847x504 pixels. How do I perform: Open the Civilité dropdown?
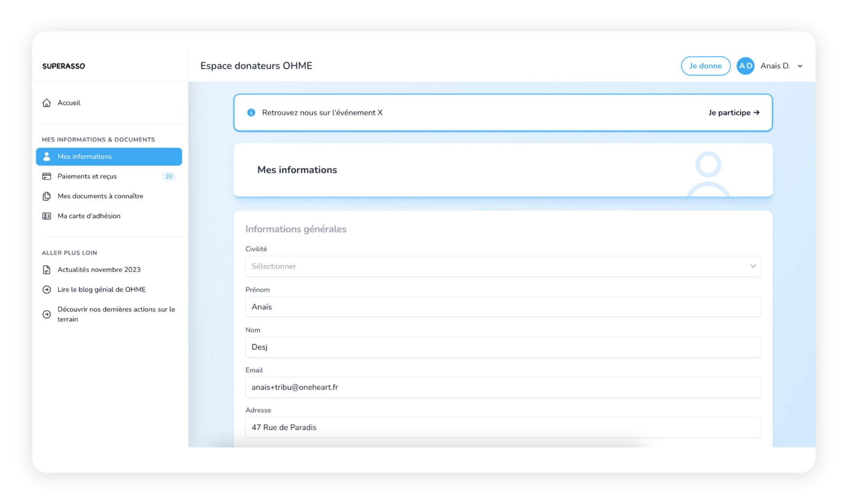coord(502,266)
